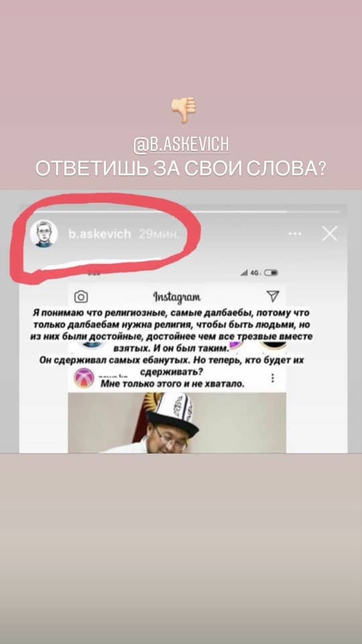Screen dimensions: 362x644
Task: Close the reposted story with the X
Action: (x=330, y=233)
